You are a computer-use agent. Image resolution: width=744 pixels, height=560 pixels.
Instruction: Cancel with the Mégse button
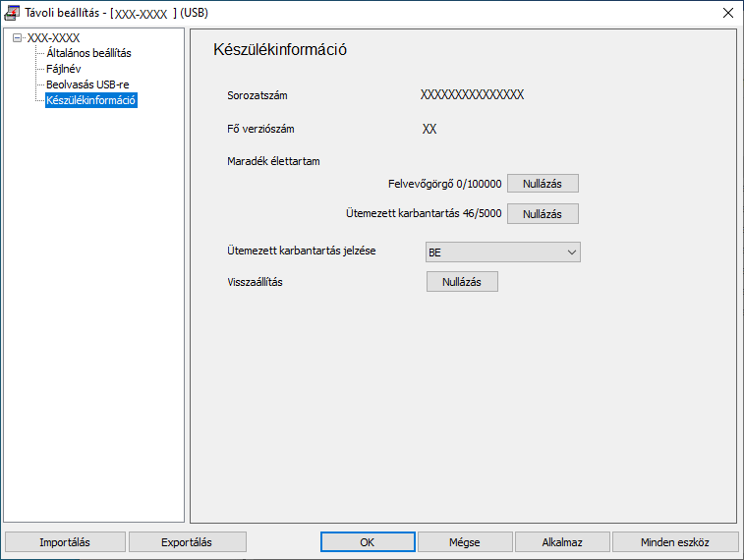pos(466,542)
